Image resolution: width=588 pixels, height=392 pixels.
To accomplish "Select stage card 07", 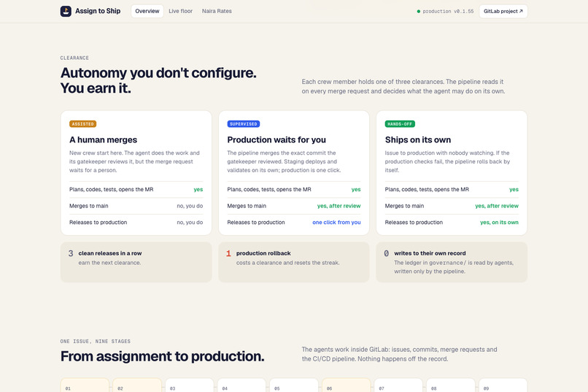I will coord(398,385).
